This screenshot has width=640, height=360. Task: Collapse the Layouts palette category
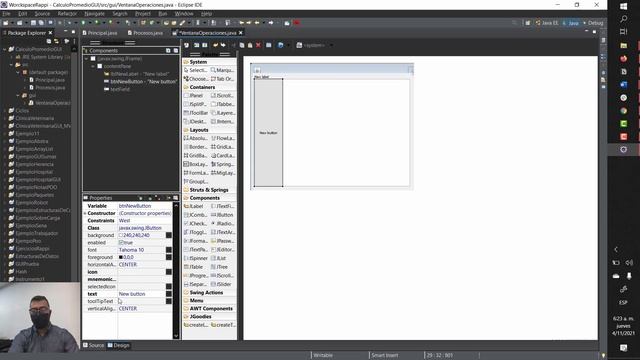pos(209,130)
